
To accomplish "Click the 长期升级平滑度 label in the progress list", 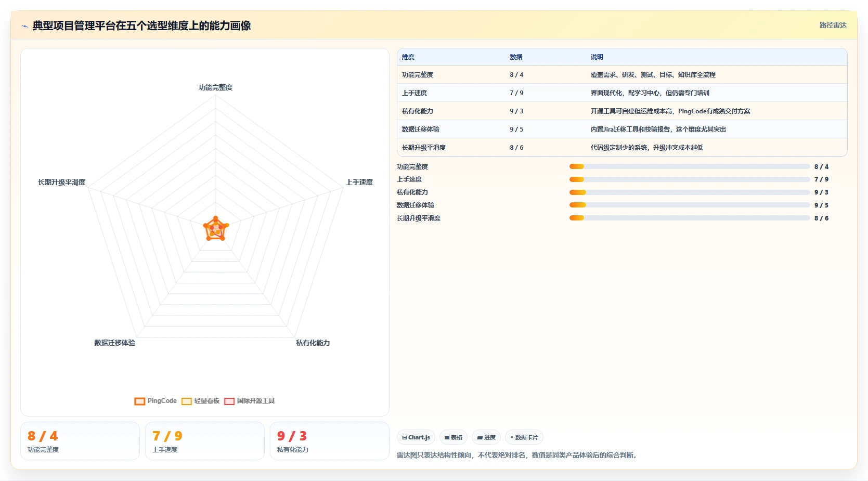I will click(x=419, y=218).
